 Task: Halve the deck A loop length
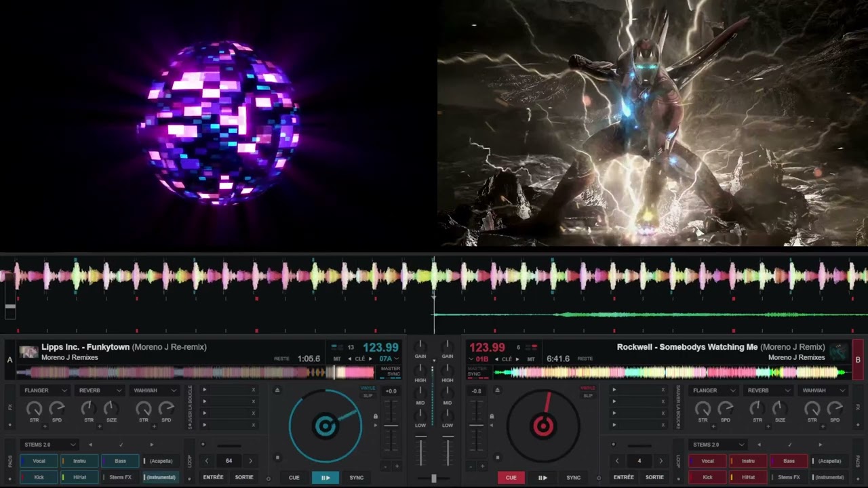(x=207, y=461)
